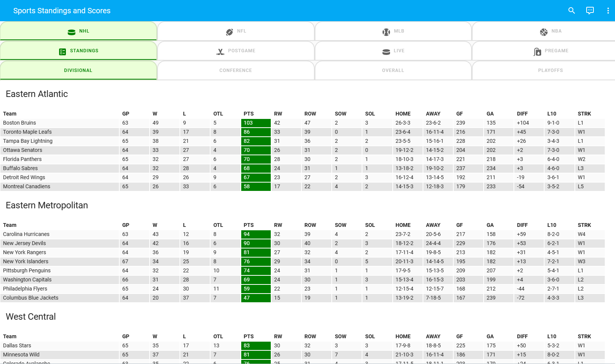Click the STRK header in Eastern Metropolitan table
The width and height of the screenshot is (615, 364).
[584, 225]
